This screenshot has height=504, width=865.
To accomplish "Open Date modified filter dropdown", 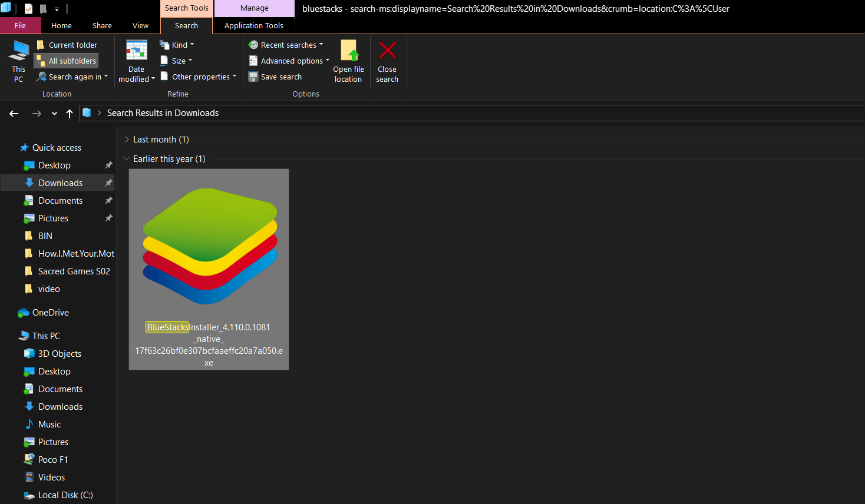I will pyautogui.click(x=137, y=61).
